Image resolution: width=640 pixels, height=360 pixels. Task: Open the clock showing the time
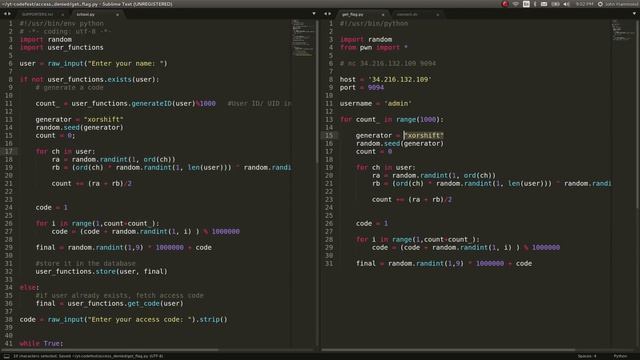[x=584, y=4]
